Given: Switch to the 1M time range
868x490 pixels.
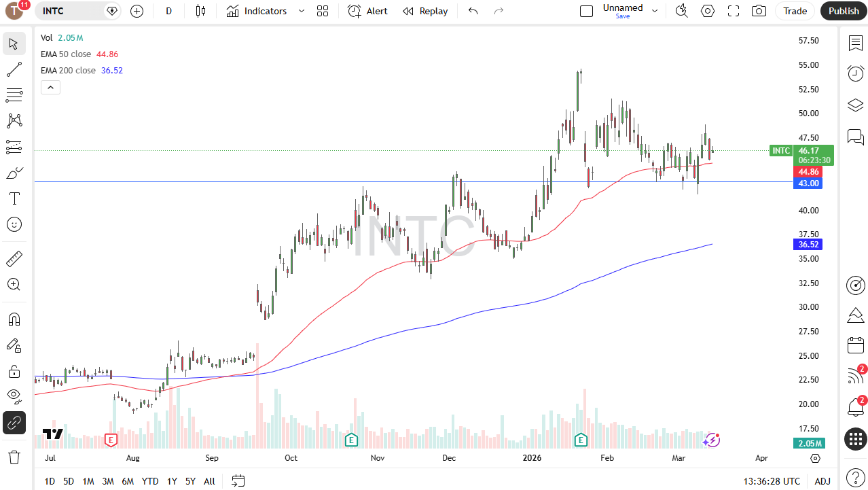Looking at the screenshot, I should click(x=88, y=481).
